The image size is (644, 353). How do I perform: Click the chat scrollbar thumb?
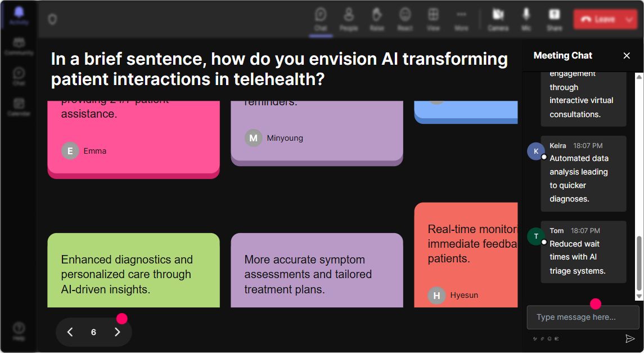(639, 263)
